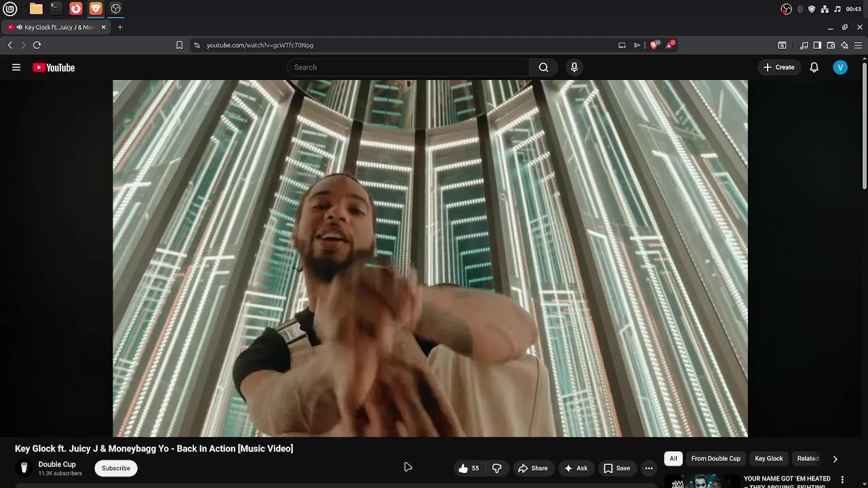Open the Linux Mint start menu
The height and width of the screenshot is (488, 868).
point(9,9)
